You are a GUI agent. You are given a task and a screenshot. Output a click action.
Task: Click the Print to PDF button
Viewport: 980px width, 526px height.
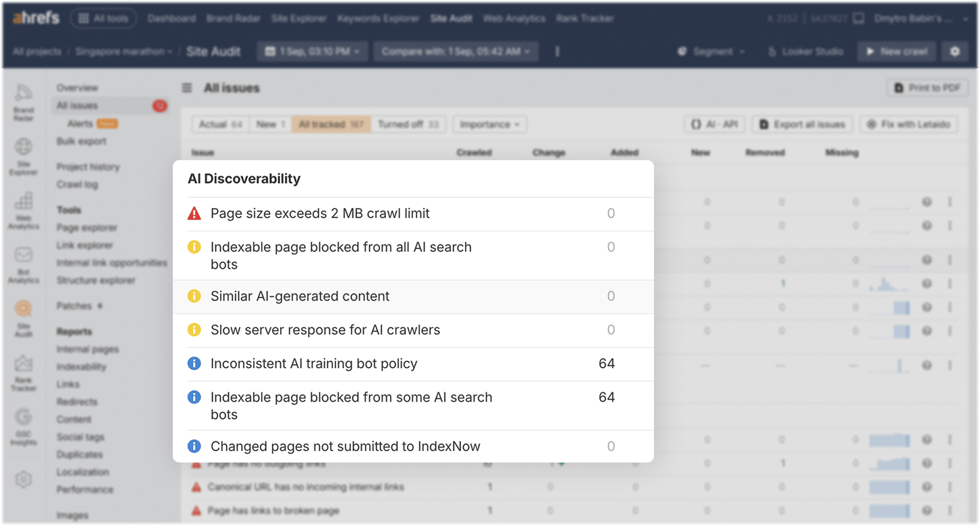tap(927, 88)
